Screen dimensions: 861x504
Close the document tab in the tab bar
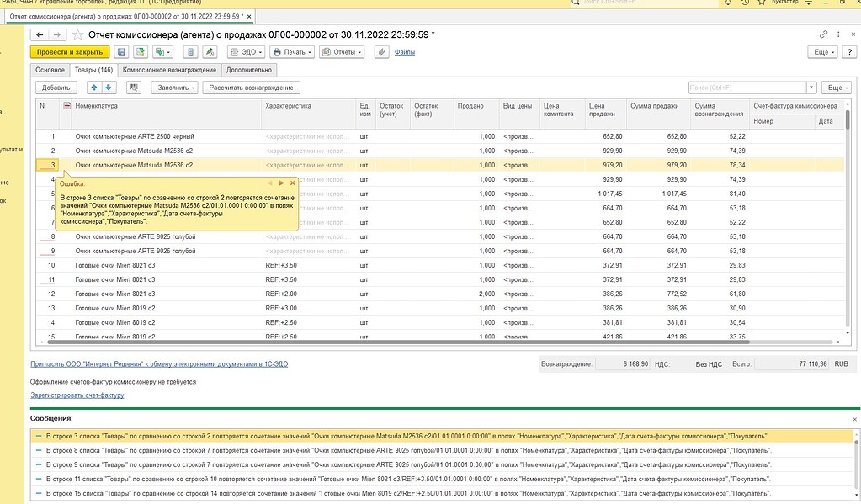(249, 17)
